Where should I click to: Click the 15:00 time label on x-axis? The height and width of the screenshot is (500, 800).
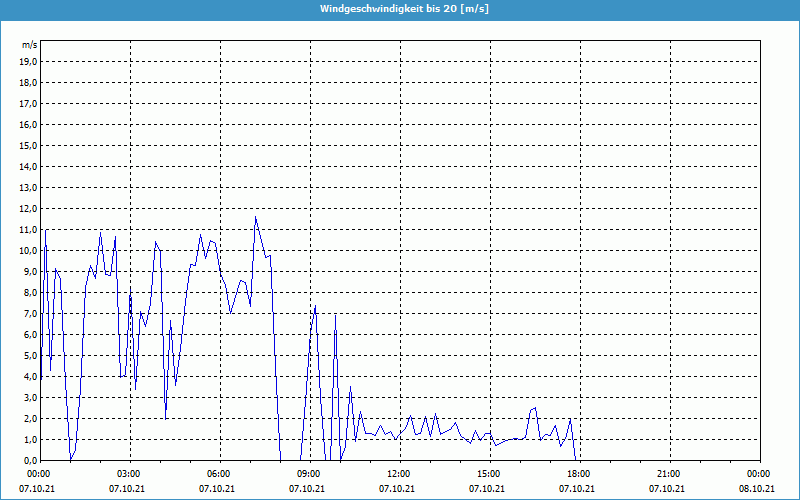coord(489,474)
